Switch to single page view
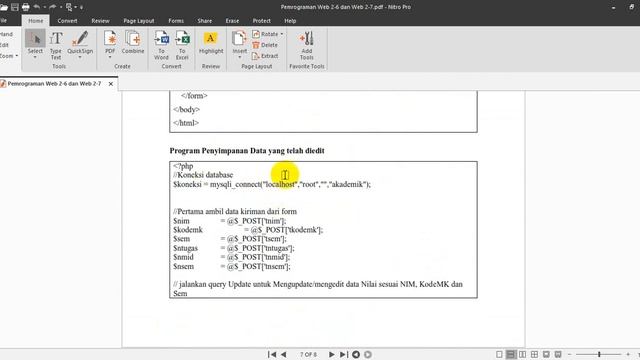640x360 pixels. (499, 354)
